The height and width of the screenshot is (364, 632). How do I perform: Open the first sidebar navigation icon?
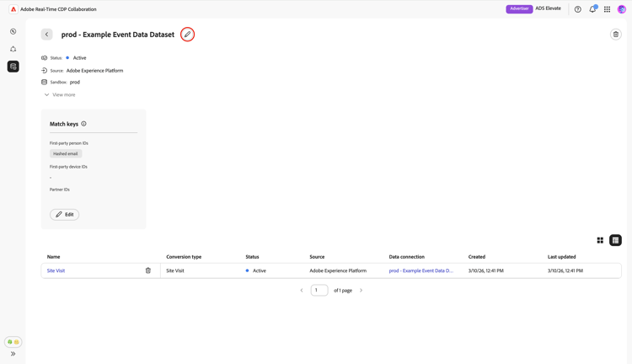point(13,31)
